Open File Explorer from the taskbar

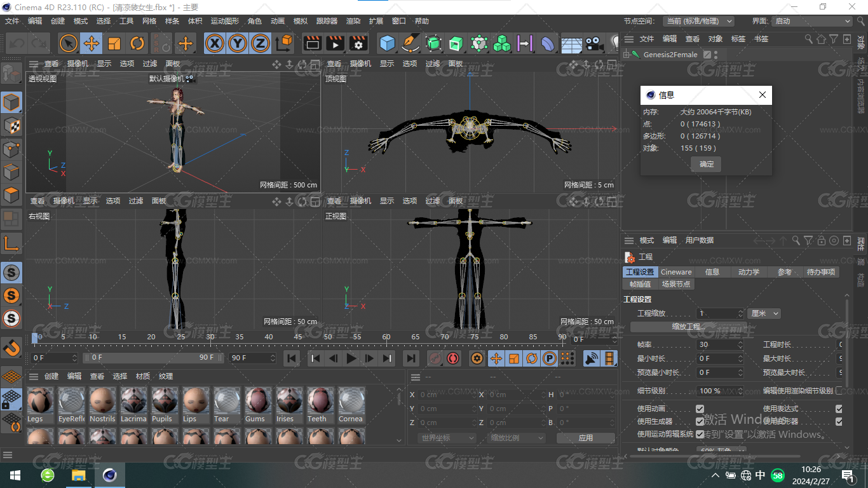tap(78, 475)
